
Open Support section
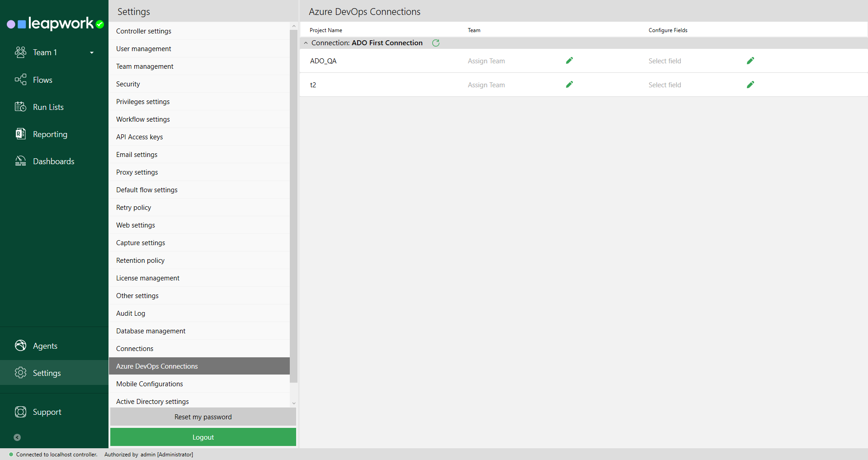pyautogui.click(x=54, y=412)
